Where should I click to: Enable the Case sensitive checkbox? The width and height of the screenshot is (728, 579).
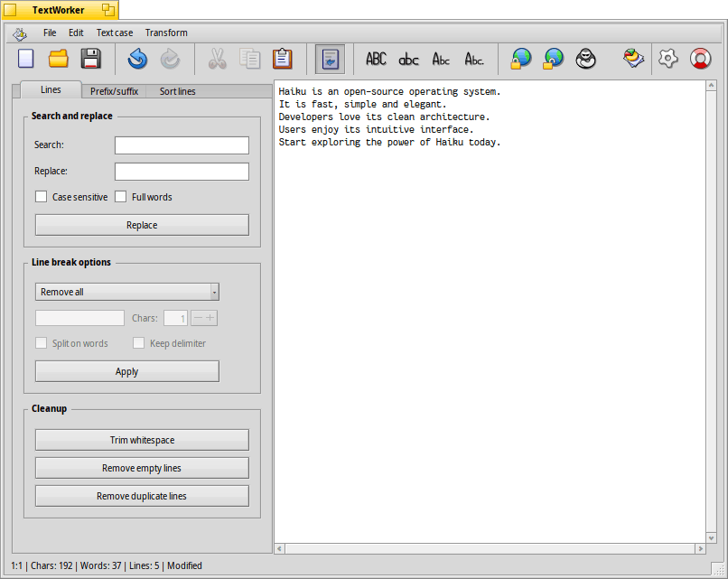click(41, 197)
